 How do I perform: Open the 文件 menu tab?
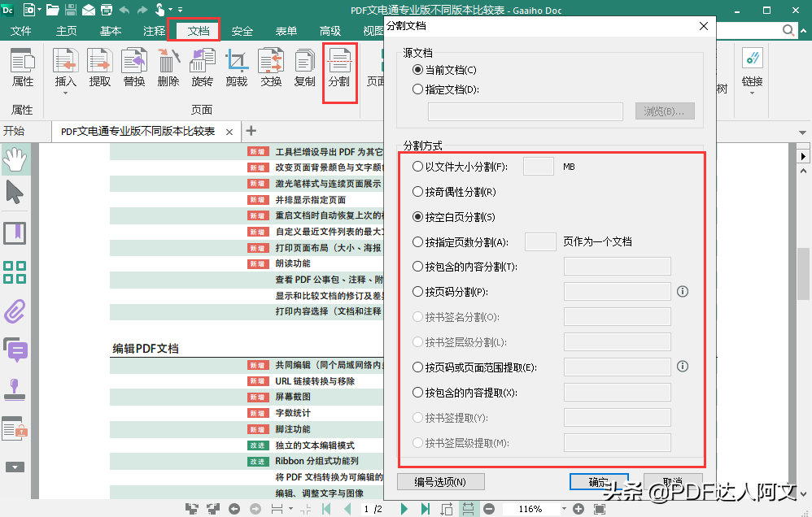(x=20, y=31)
